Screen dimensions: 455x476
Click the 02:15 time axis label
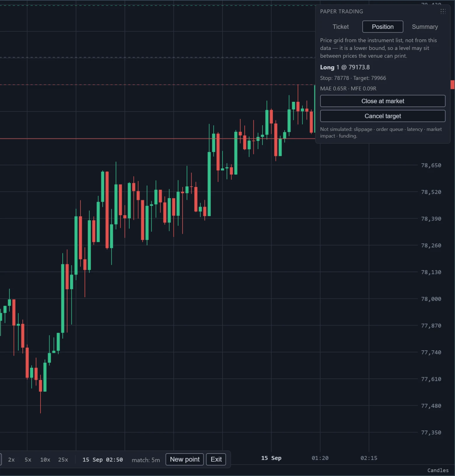pos(369,458)
